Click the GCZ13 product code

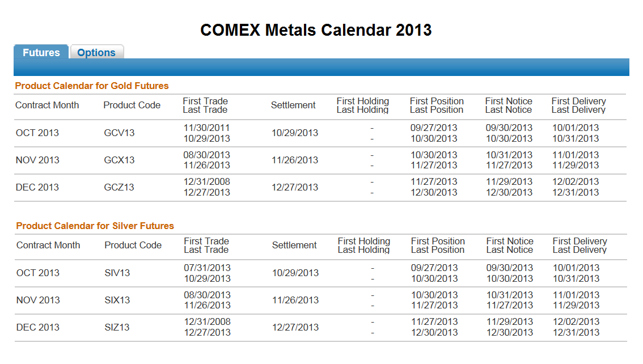119,187
